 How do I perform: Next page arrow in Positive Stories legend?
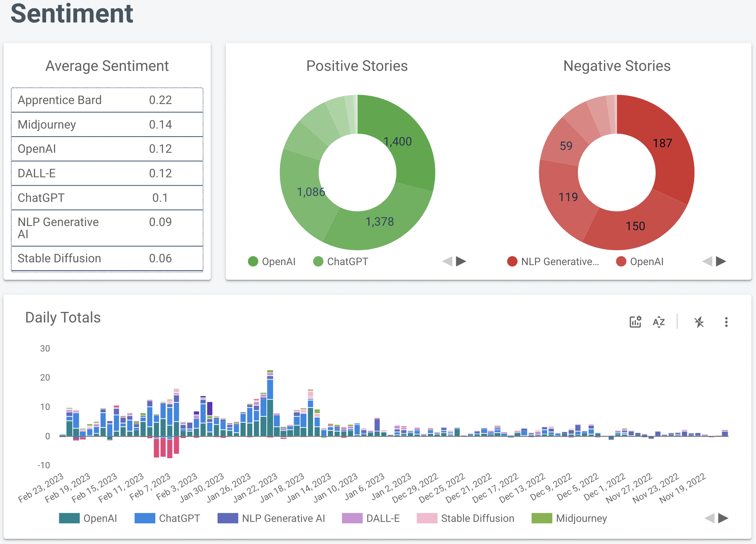(x=461, y=261)
